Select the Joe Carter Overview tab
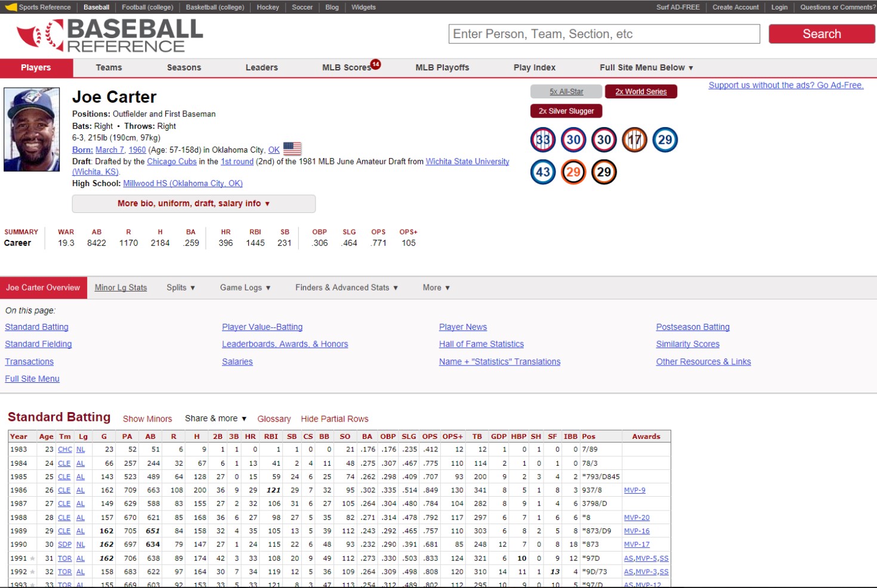This screenshot has width=877, height=588. click(x=43, y=287)
